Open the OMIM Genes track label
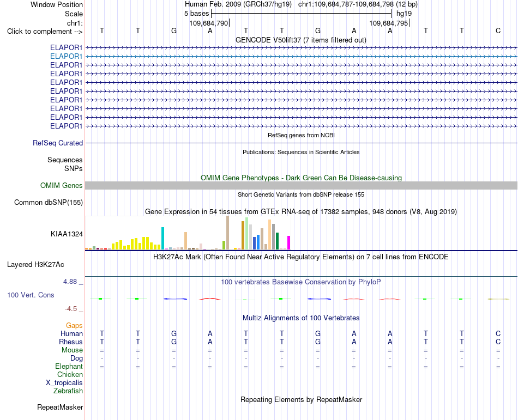Image resolution: width=518 pixels, height=420 pixels. [x=62, y=185]
